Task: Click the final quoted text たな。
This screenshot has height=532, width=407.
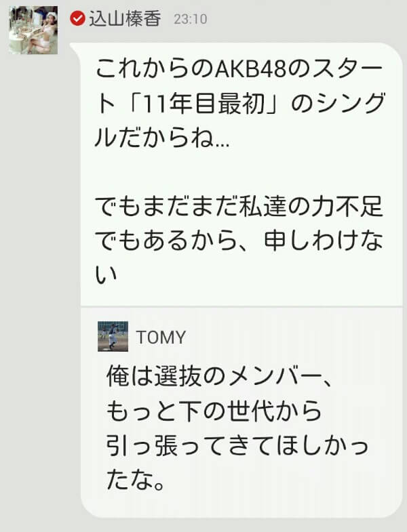Action: (135, 480)
